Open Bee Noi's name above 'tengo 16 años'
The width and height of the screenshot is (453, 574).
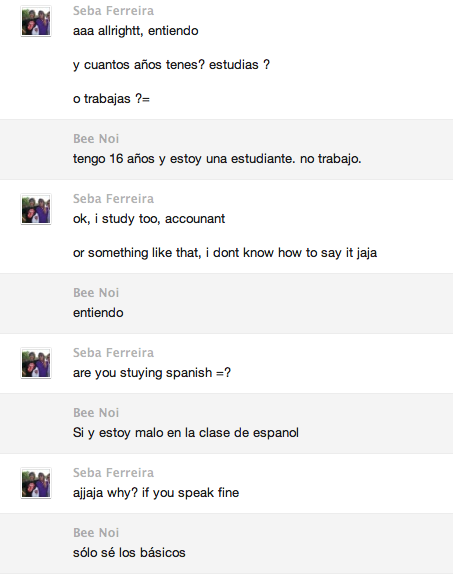96,139
